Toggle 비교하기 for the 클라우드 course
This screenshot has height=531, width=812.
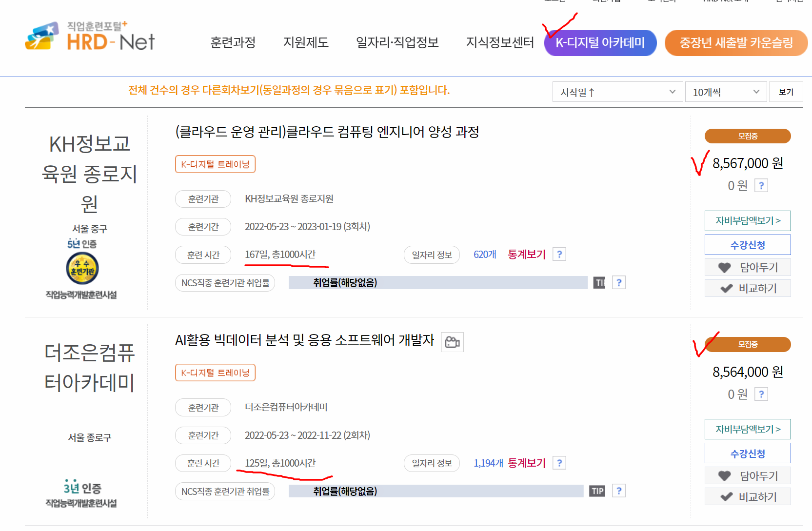pos(748,288)
